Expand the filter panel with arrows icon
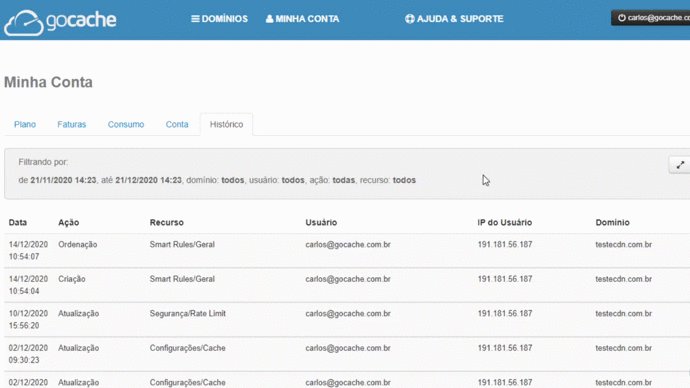 680,165
